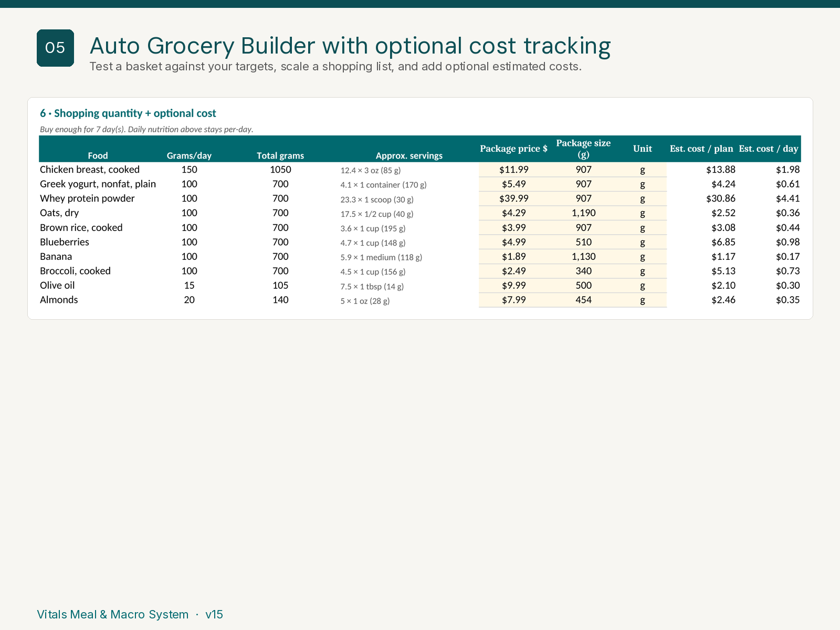Click the 15 grams/day value for Olive oil

[189, 286]
